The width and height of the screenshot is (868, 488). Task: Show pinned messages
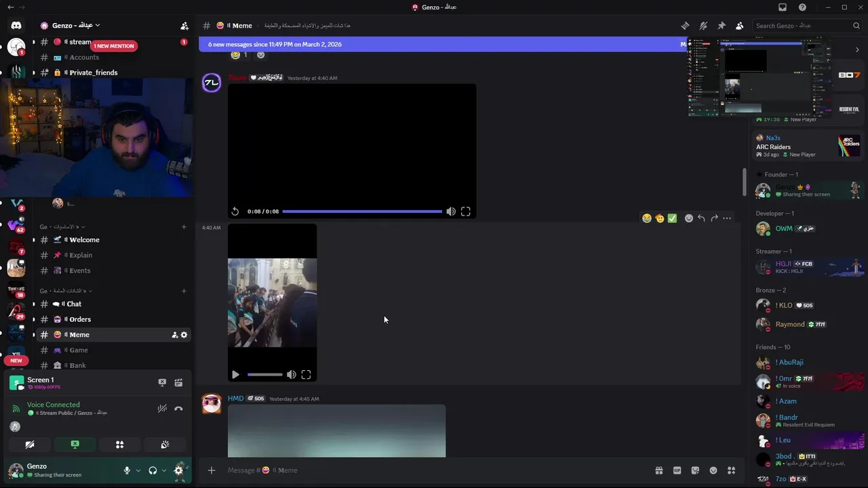click(x=722, y=26)
